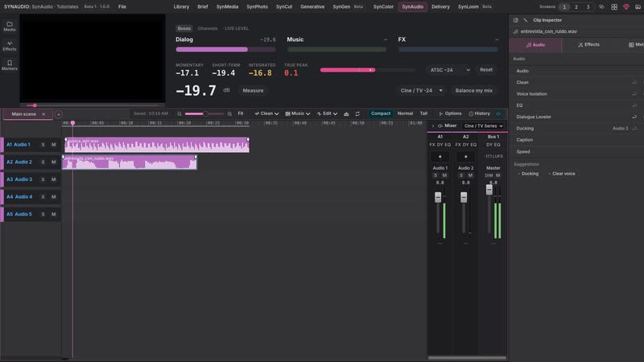Click the grid layout icon in top bar
The image size is (644, 362).
[614, 7]
